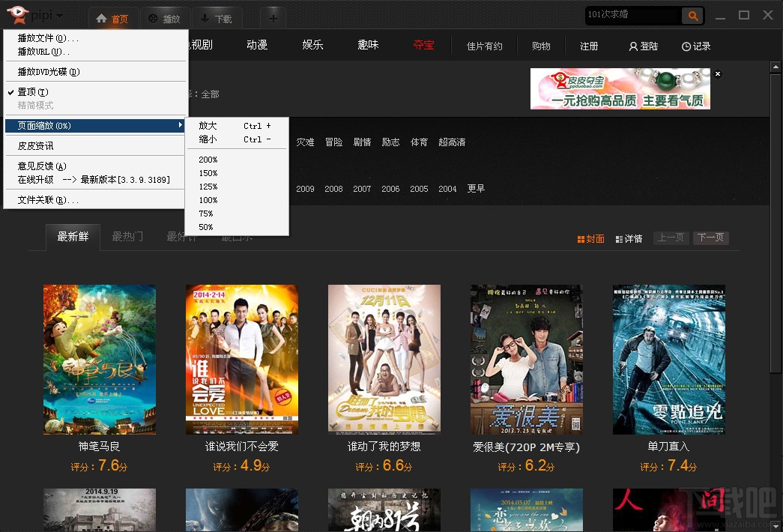Screen dimensions: 783x532
Task: Select 缩小 zoom out option
Action: tap(237, 139)
